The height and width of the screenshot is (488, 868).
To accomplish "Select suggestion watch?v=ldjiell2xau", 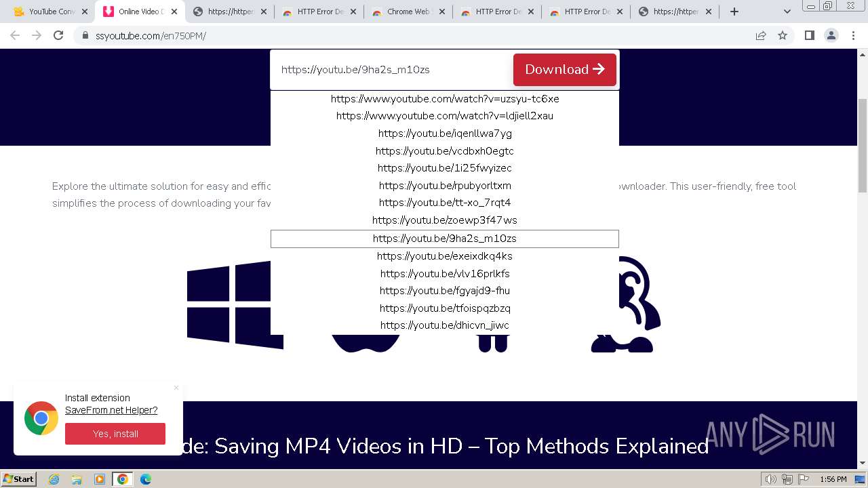I will click(445, 116).
